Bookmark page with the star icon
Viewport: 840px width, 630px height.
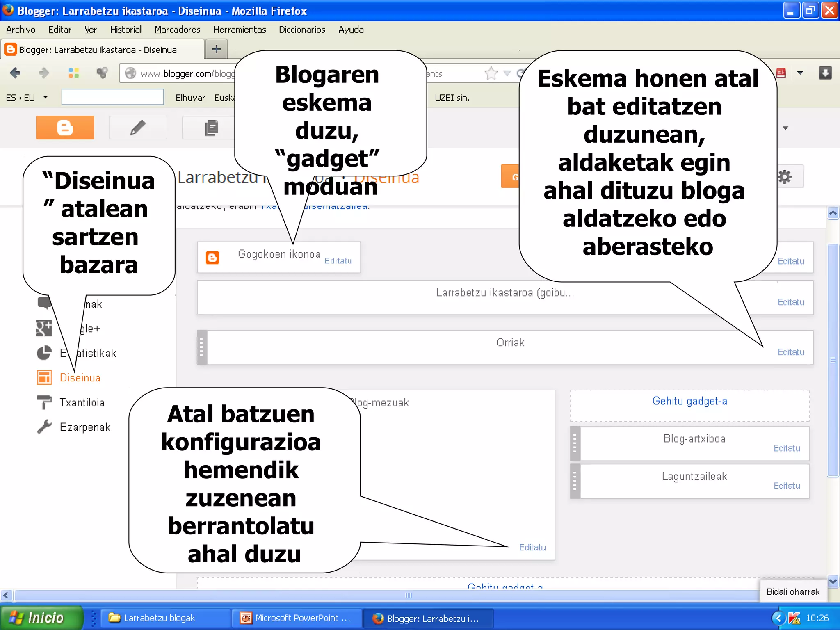point(491,73)
